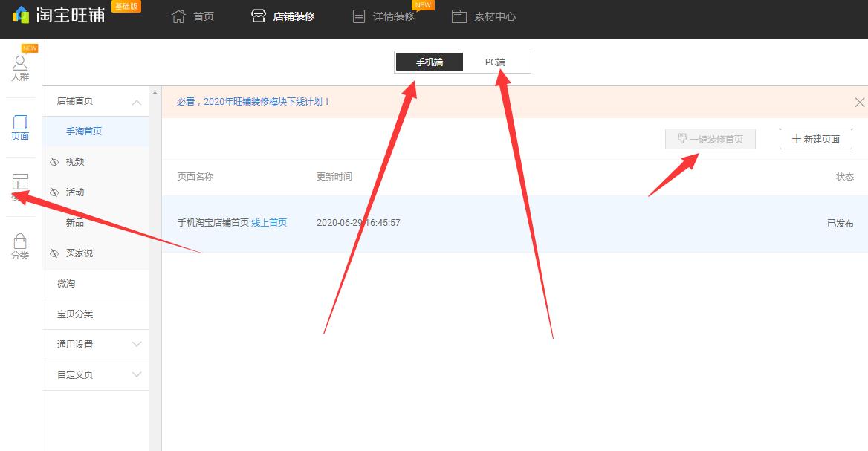Click the 新建页面 button
Screen dimensions: 868x451
pyautogui.click(x=815, y=139)
